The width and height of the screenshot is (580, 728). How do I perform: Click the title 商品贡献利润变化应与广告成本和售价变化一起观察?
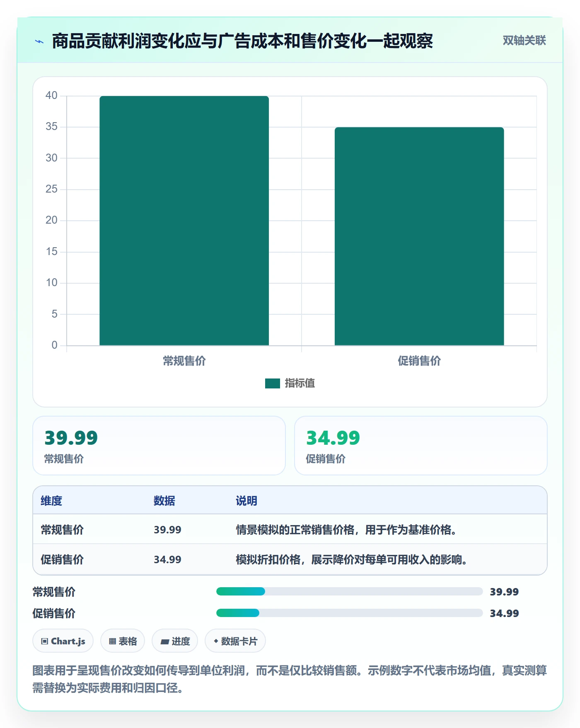coord(242,41)
